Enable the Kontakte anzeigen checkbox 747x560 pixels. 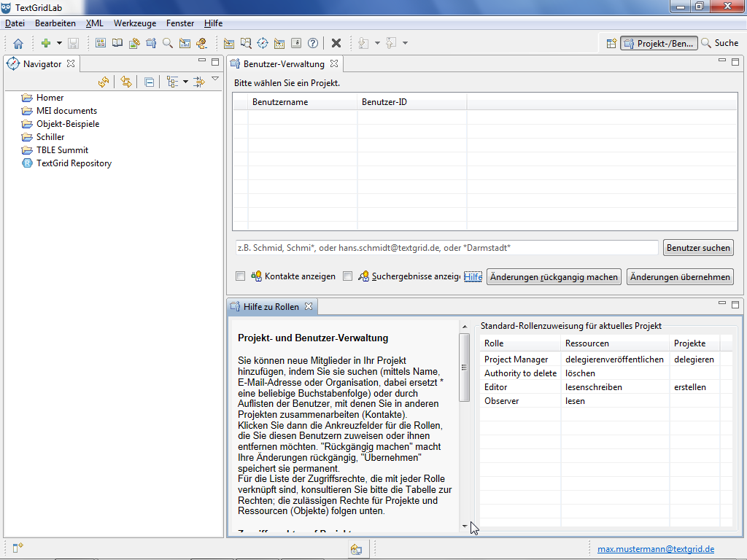[x=240, y=276]
